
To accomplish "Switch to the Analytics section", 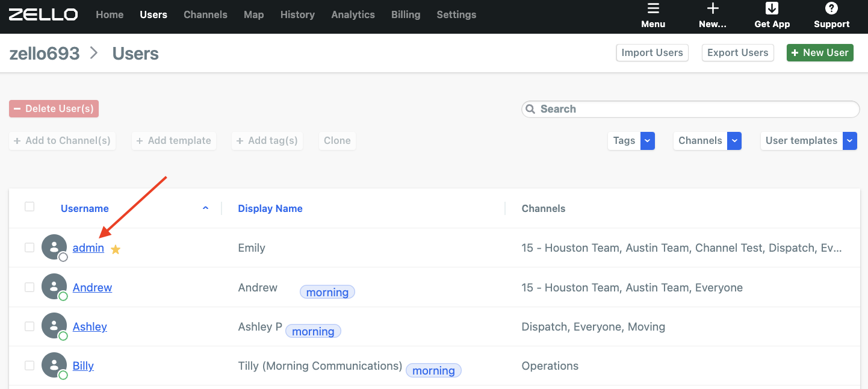I will tap(353, 14).
